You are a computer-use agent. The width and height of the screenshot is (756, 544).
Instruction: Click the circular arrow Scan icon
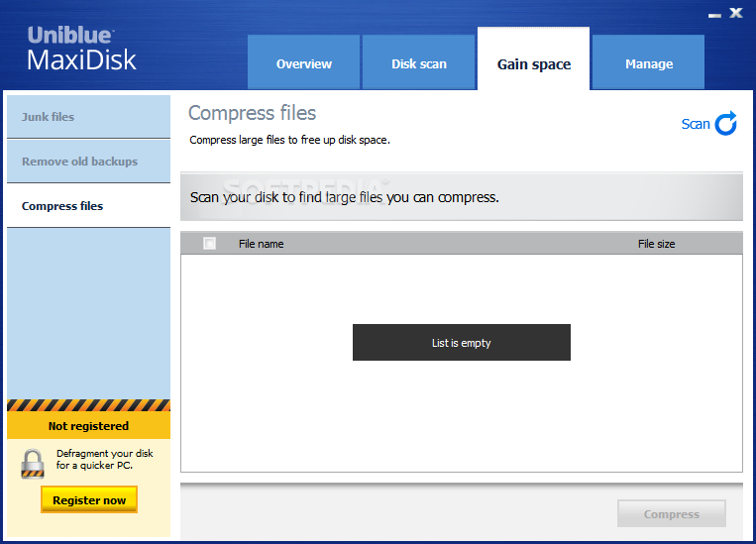[725, 124]
